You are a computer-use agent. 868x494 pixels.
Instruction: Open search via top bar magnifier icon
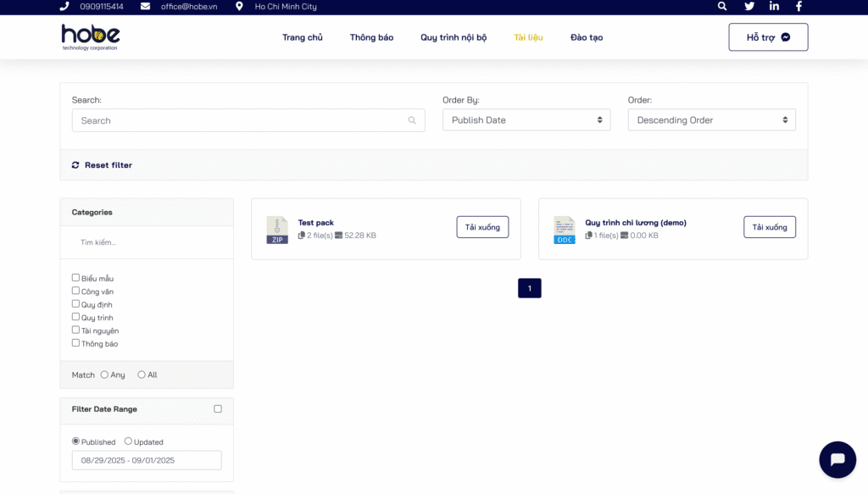722,6
